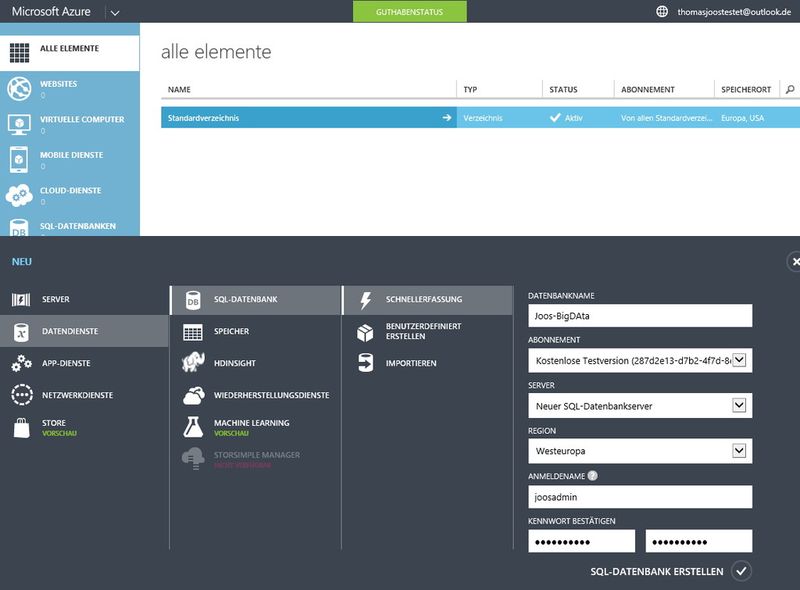Viewport: 800px width, 590px height.
Task: Click the Schnellerfassung lightning icon
Action: [366, 300]
